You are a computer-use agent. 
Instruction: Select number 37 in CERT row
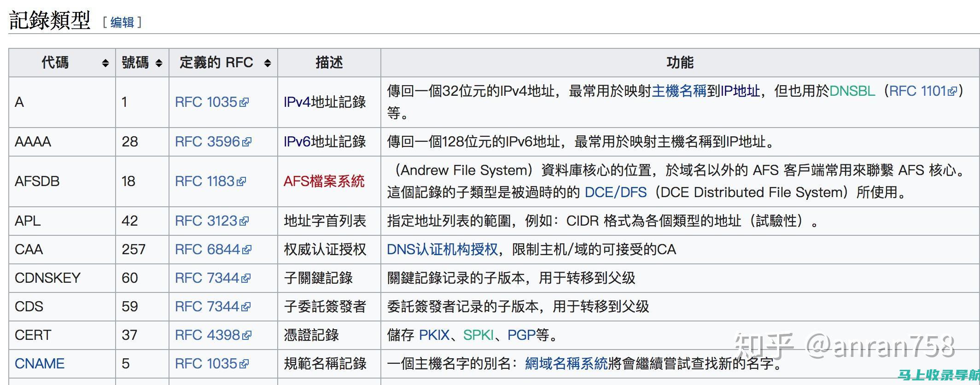pyautogui.click(x=130, y=335)
